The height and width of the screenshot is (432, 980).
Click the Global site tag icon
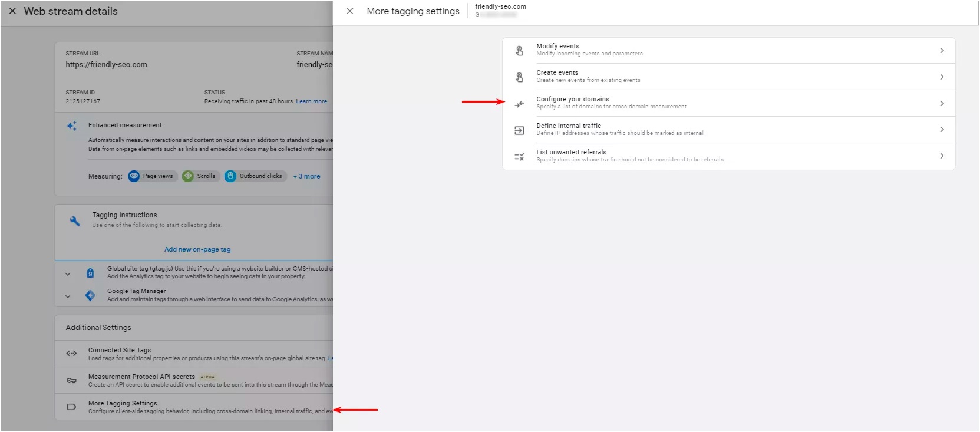point(90,273)
